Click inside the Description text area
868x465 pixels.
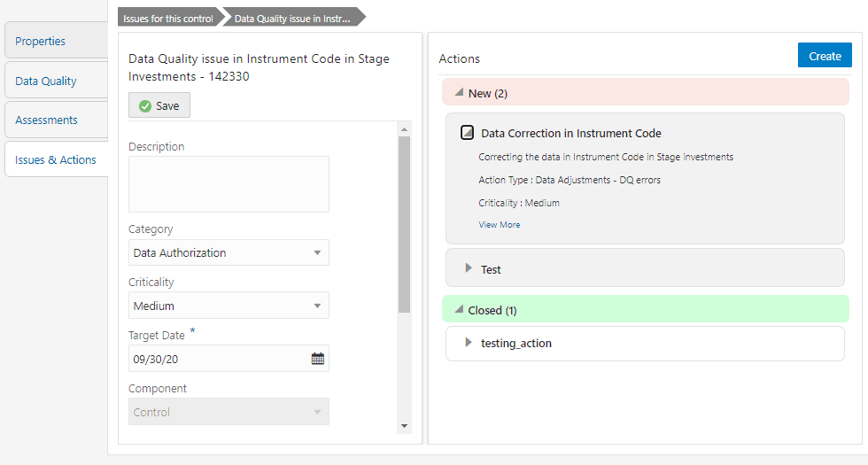pyautogui.click(x=229, y=184)
